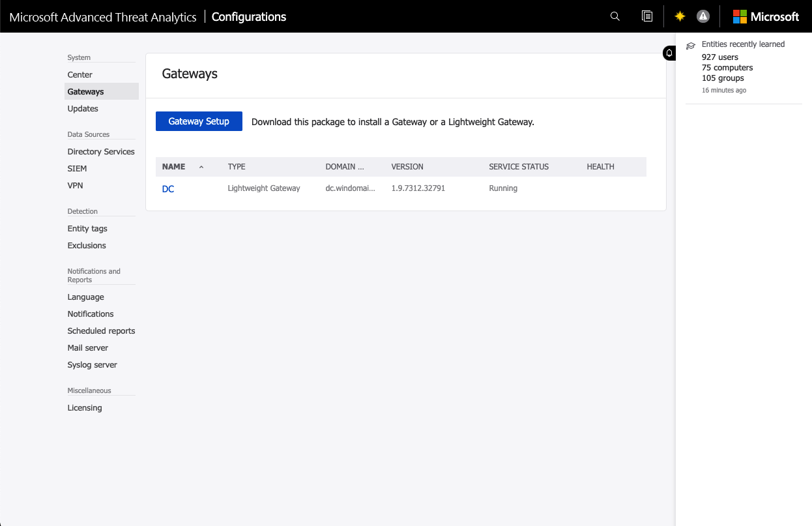Image resolution: width=812 pixels, height=526 pixels.
Task: Click the search magnifier icon
Action: tap(615, 16)
